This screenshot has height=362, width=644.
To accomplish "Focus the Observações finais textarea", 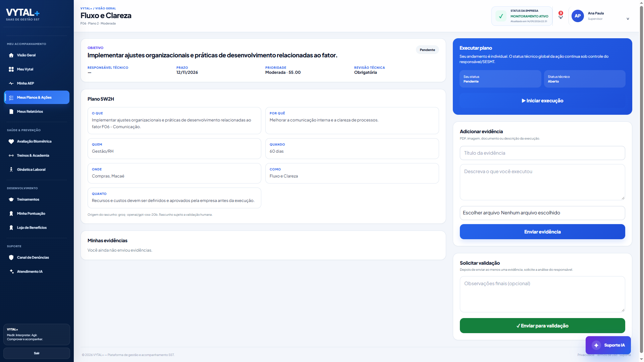I will pyautogui.click(x=542, y=294).
